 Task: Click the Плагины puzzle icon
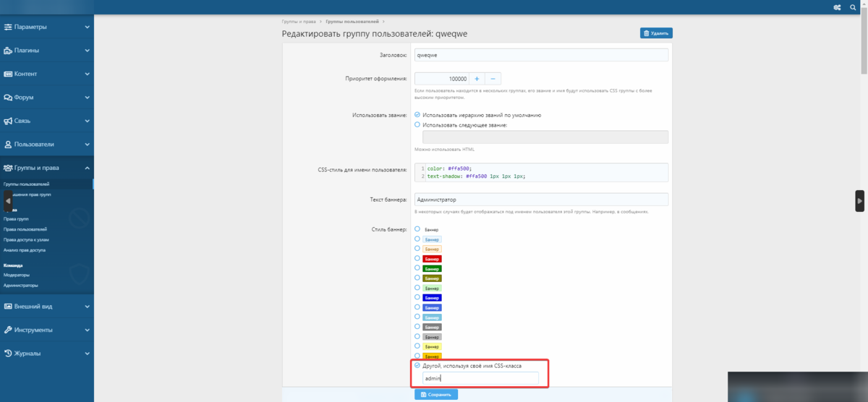point(8,51)
